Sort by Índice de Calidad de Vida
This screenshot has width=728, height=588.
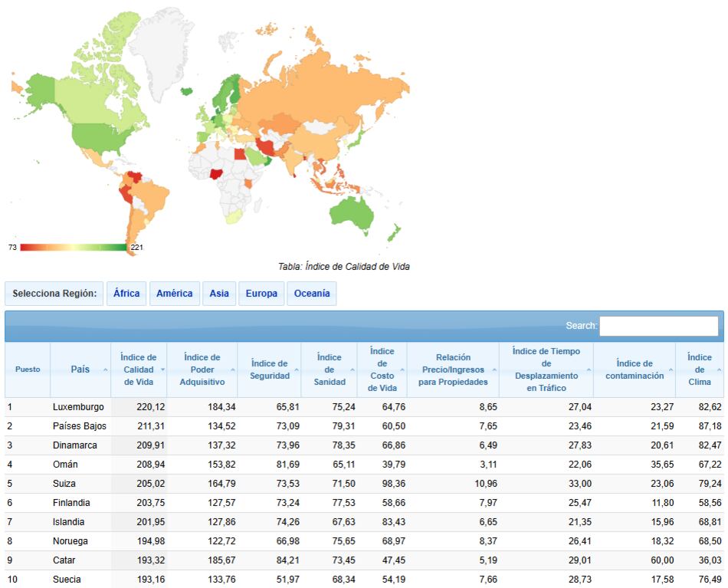click(x=139, y=370)
